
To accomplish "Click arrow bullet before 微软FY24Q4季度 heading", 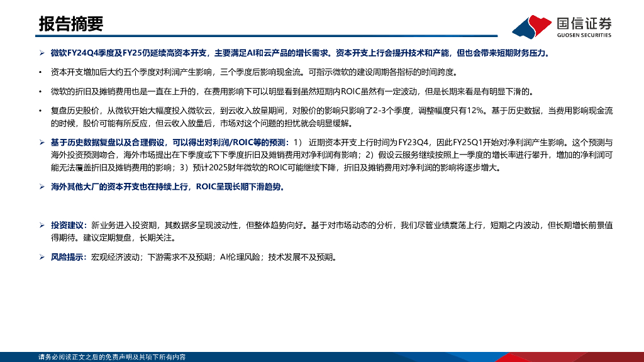I will [x=42, y=53].
